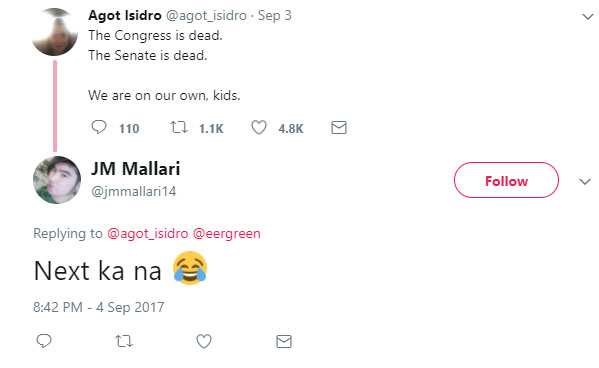
Task: Send Agot Isidro's tweet via direct message
Action: (x=339, y=127)
